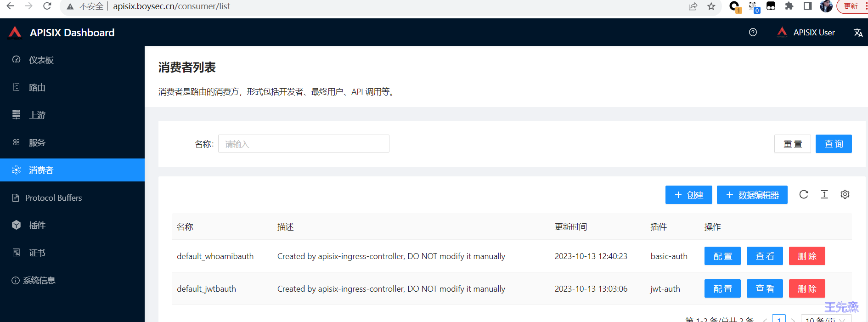Delete the default_jwtbauth consumer

(806, 289)
